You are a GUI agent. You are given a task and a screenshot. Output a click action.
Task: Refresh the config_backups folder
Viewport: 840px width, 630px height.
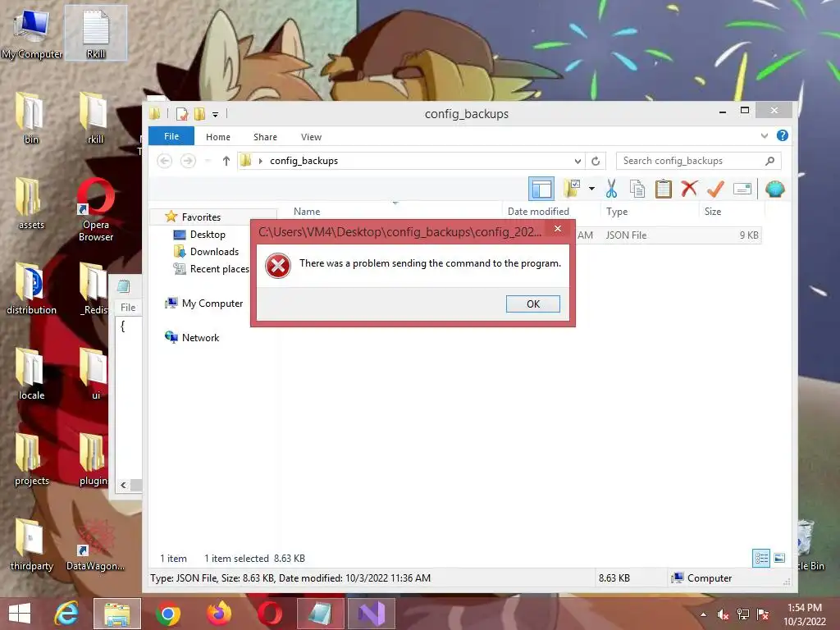tap(596, 161)
